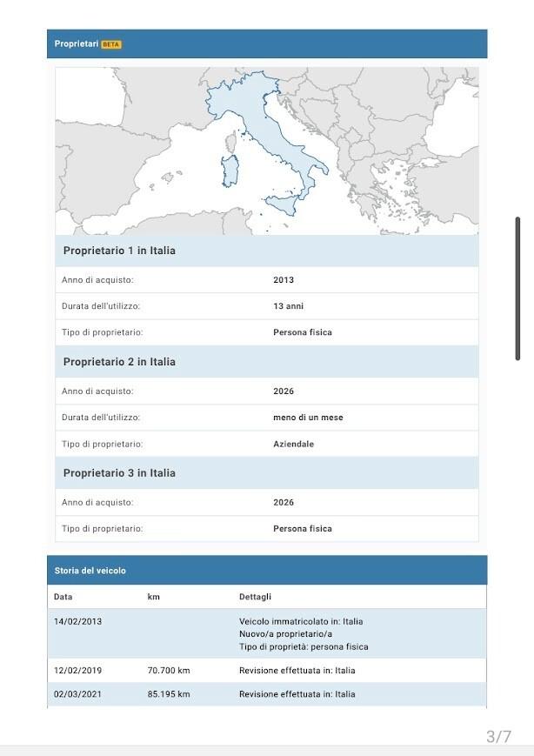This screenshot has height=756, width=534.
Task: Select the "13 anni" usage duration value
Action: [289, 306]
